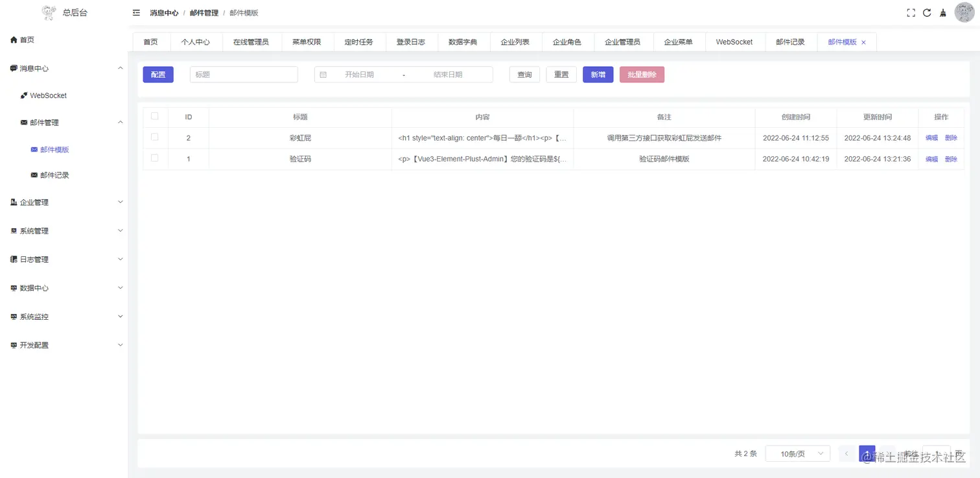Screen dimensions: 980x478
Task: Switch to the 定时任务 tab
Action: click(x=360, y=42)
